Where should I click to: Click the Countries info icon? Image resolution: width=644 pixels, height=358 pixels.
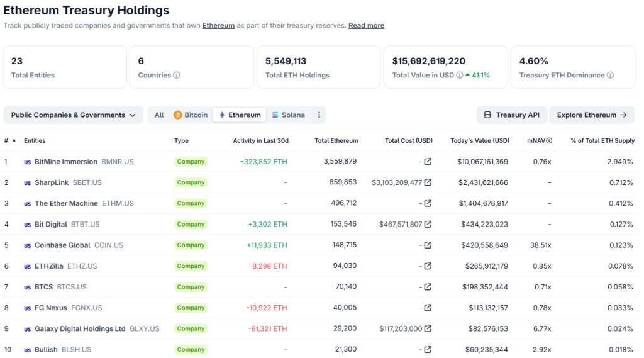pos(177,76)
